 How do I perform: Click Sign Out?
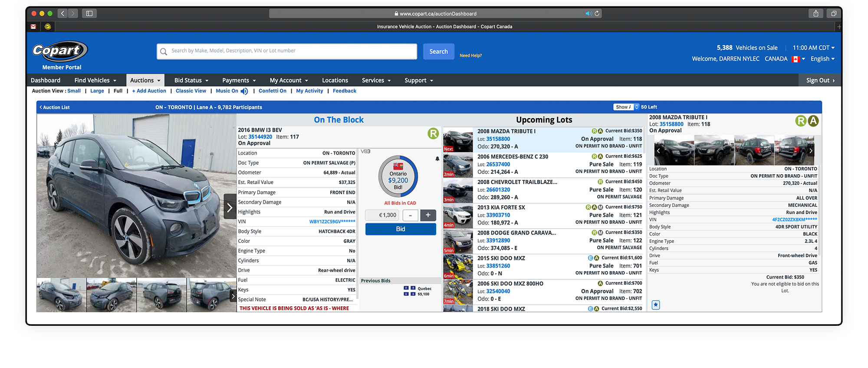point(820,80)
